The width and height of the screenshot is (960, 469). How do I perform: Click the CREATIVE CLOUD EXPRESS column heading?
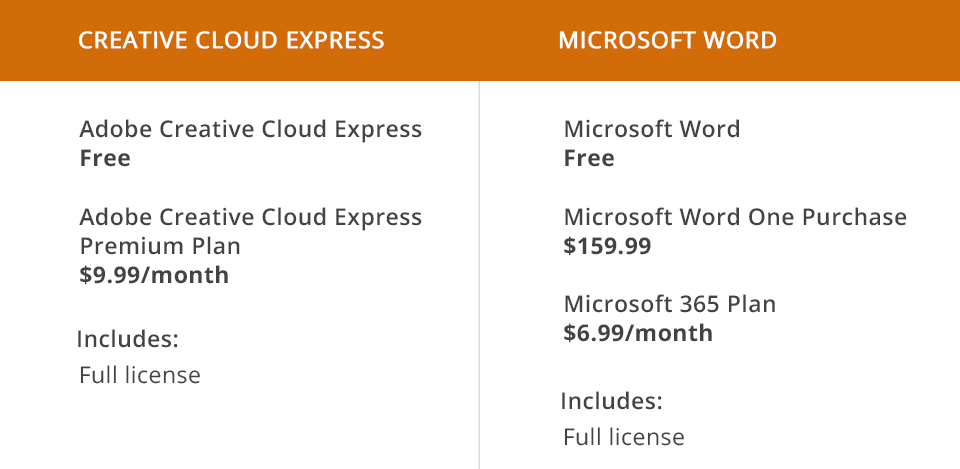tap(231, 41)
